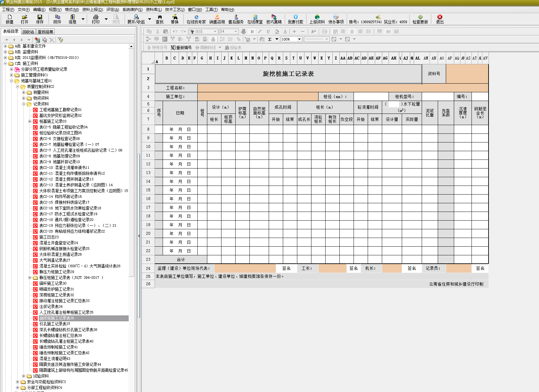Click the 上报资料 upload data icon
Image resolution: width=539 pixels, height=392 pixels.
(317, 19)
